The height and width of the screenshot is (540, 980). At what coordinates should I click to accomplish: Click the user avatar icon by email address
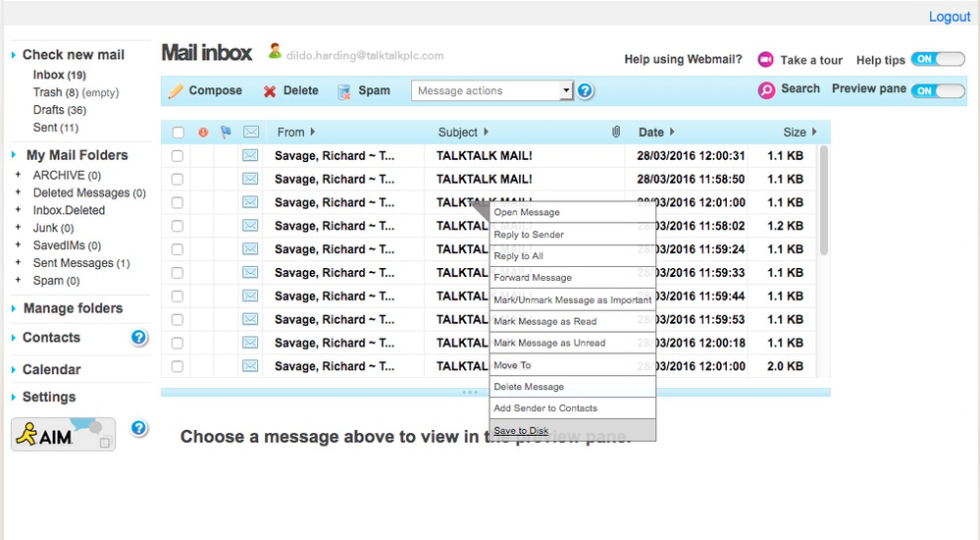pos(275,51)
